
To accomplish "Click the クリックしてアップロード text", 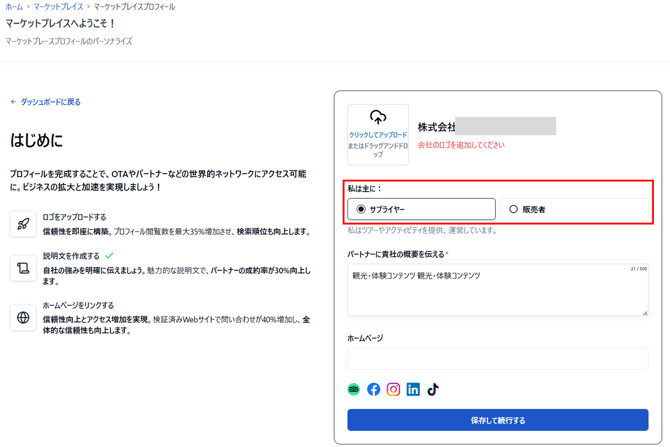I will (x=378, y=135).
